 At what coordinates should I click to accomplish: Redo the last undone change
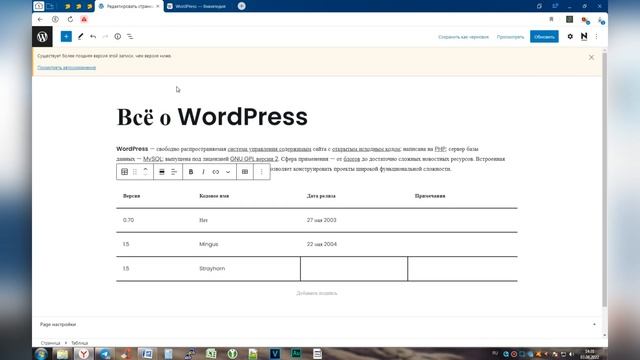point(105,37)
